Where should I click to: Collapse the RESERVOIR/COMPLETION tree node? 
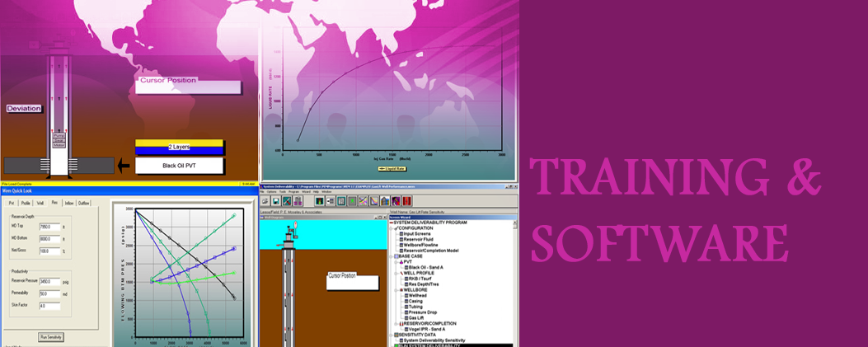[396, 324]
